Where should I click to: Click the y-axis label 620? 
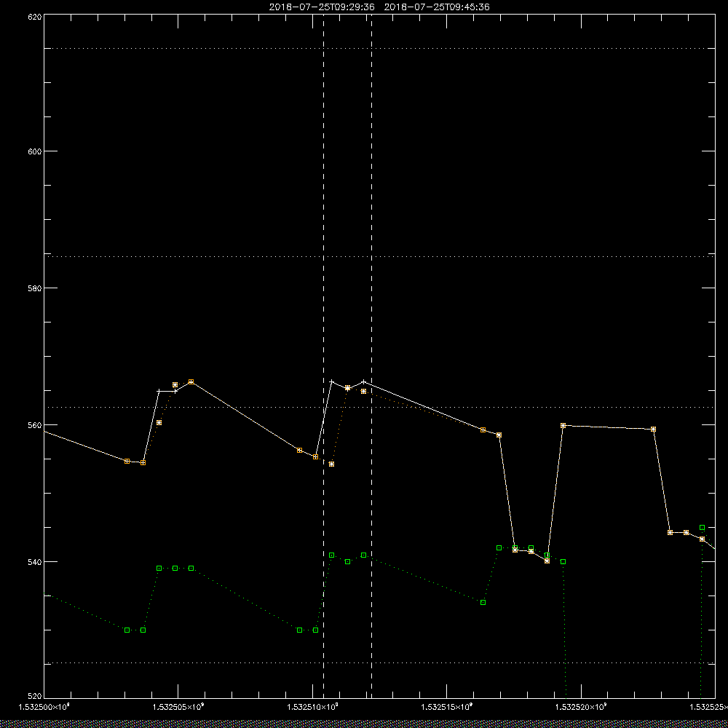pyautogui.click(x=35, y=17)
